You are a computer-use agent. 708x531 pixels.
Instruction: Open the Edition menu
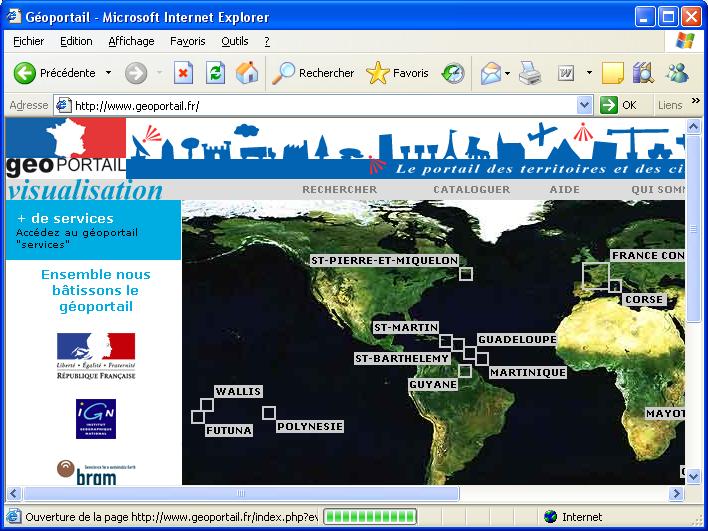pos(76,41)
